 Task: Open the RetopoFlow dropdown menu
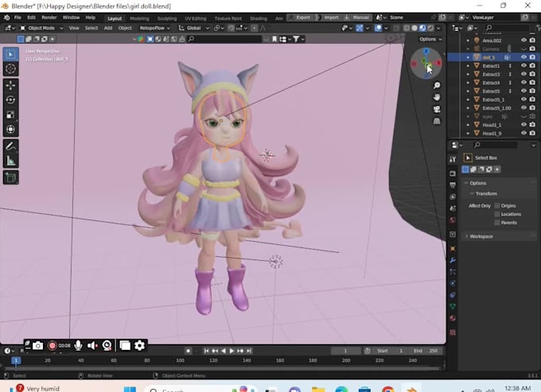(x=154, y=28)
